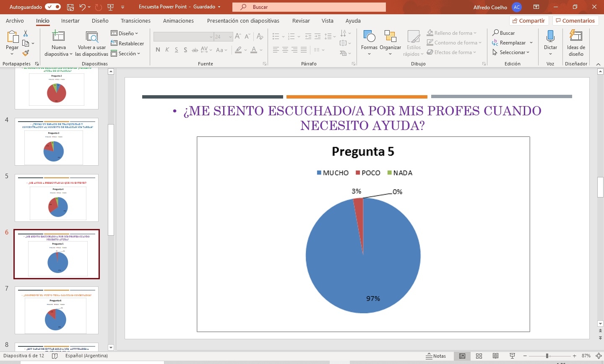The image size is (604, 364).
Task: Click Reemplazar in the Edición group
Action: (513, 43)
